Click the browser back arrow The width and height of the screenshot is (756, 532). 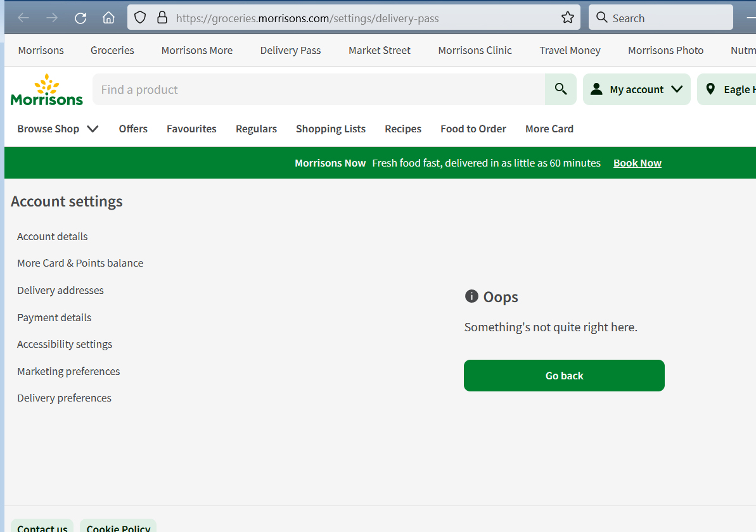(x=23, y=18)
